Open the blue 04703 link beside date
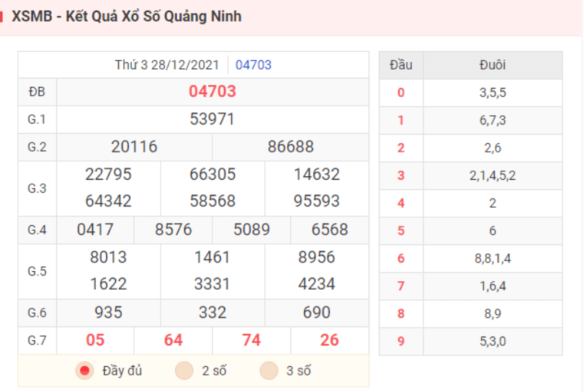The height and width of the screenshot is (392, 584). (x=253, y=65)
